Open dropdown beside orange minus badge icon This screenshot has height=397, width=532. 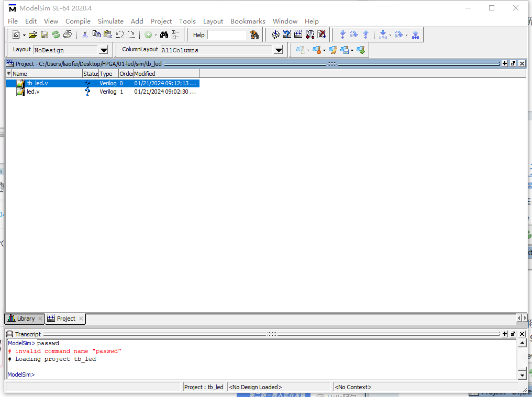pyautogui.click(x=324, y=51)
